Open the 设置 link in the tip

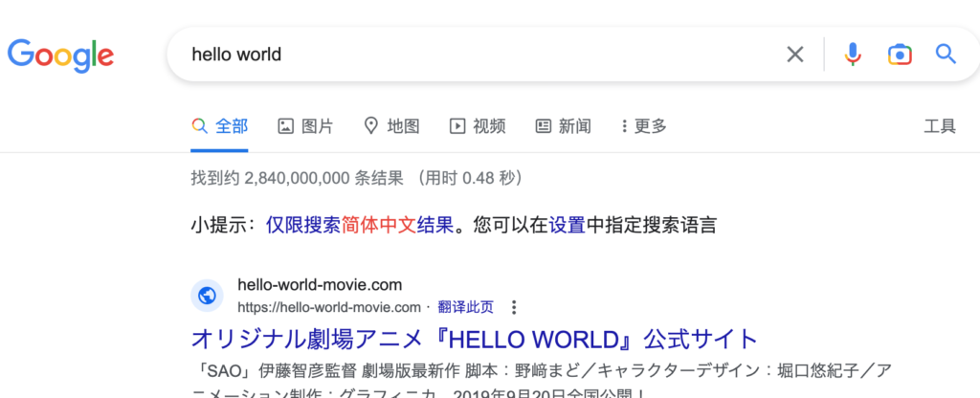tap(567, 224)
